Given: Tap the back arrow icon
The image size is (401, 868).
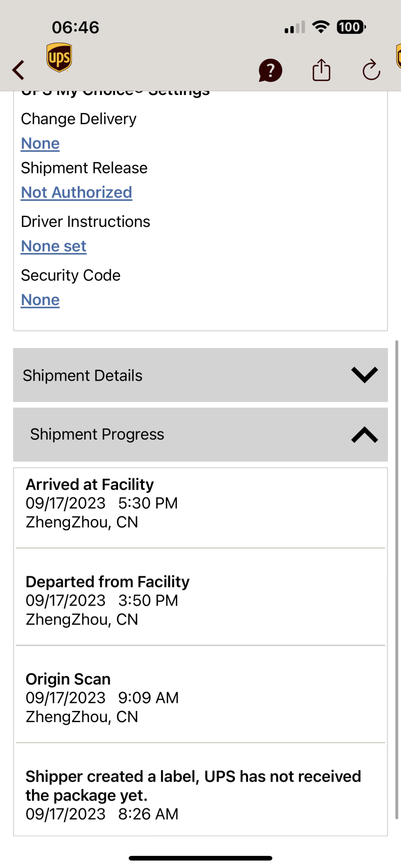Looking at the screenshot, I should 18,70.
